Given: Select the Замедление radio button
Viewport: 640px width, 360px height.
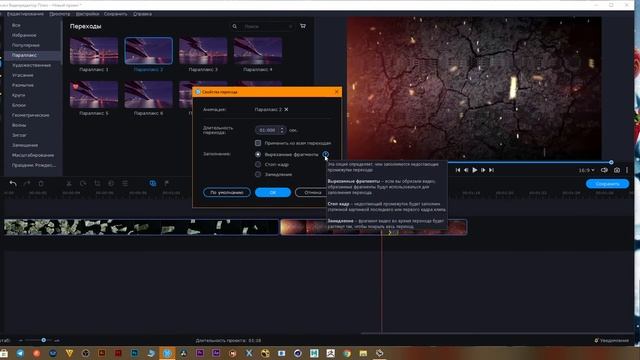Looking at the screenshot, I should pyautogui.click(x=258, y=174).
